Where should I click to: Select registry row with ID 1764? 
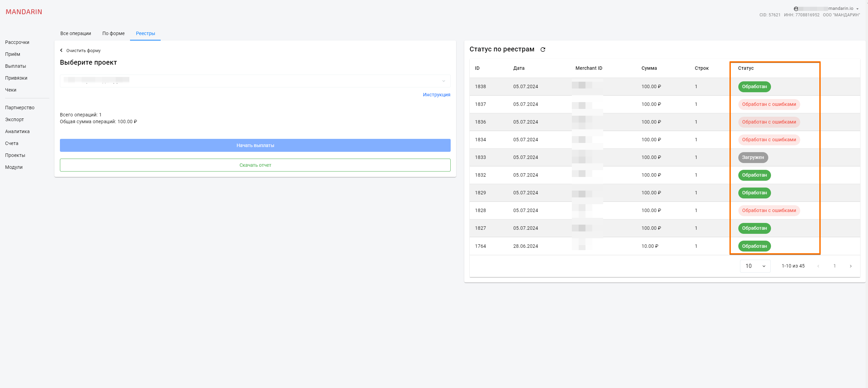pyautogui.click(x=480, y=246)
